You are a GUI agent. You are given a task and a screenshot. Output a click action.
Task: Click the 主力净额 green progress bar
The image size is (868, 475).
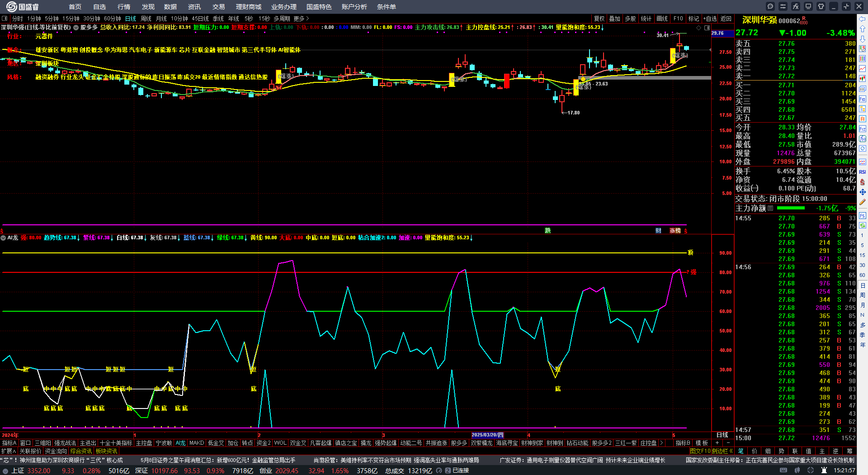791,208
